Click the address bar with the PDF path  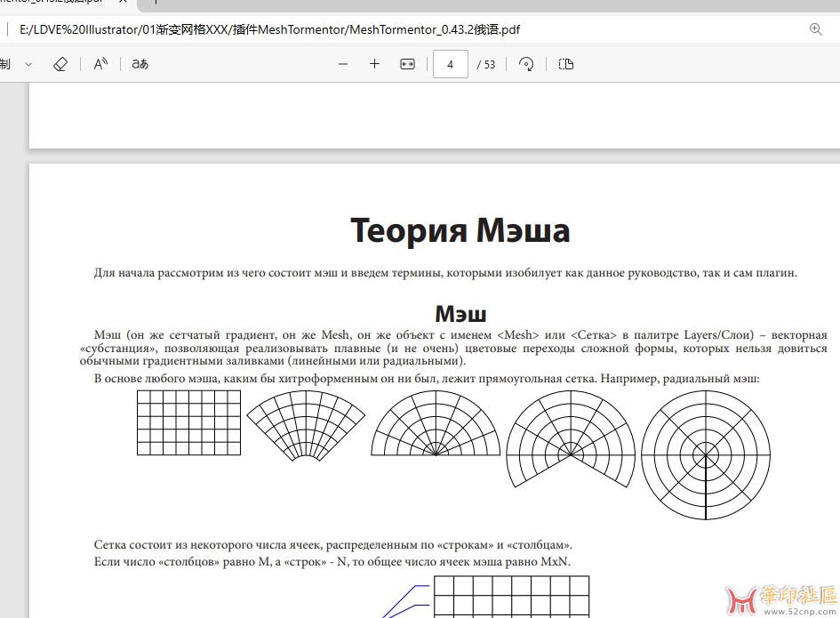pos(269,29)
